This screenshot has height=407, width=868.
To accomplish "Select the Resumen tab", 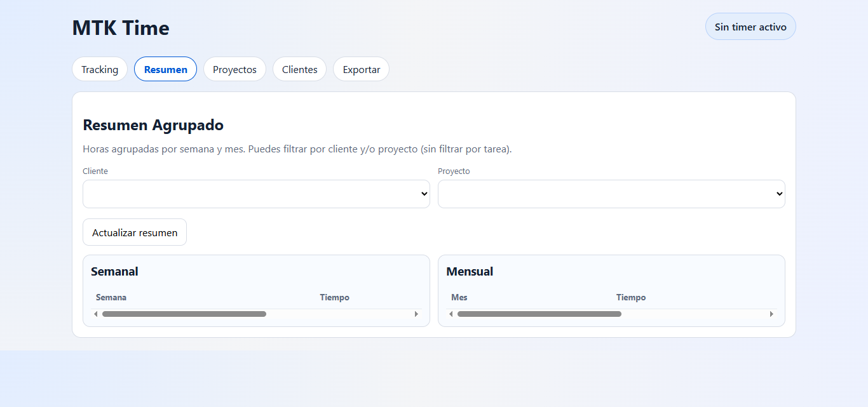I will (x=165, y=69).
